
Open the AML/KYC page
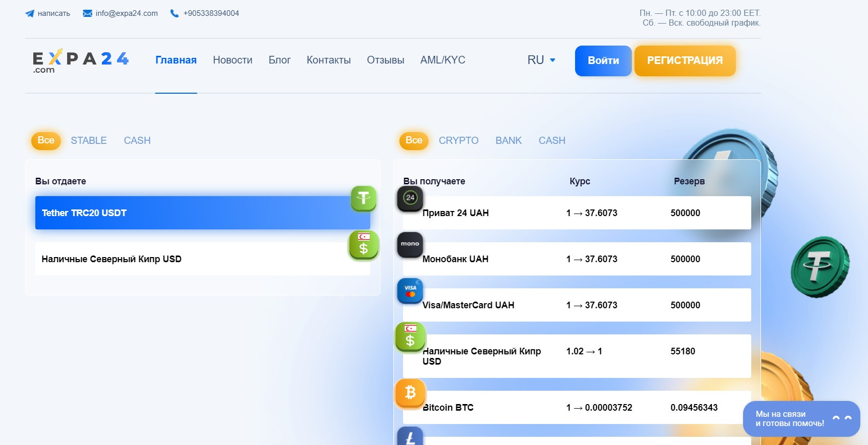point(443,60)
